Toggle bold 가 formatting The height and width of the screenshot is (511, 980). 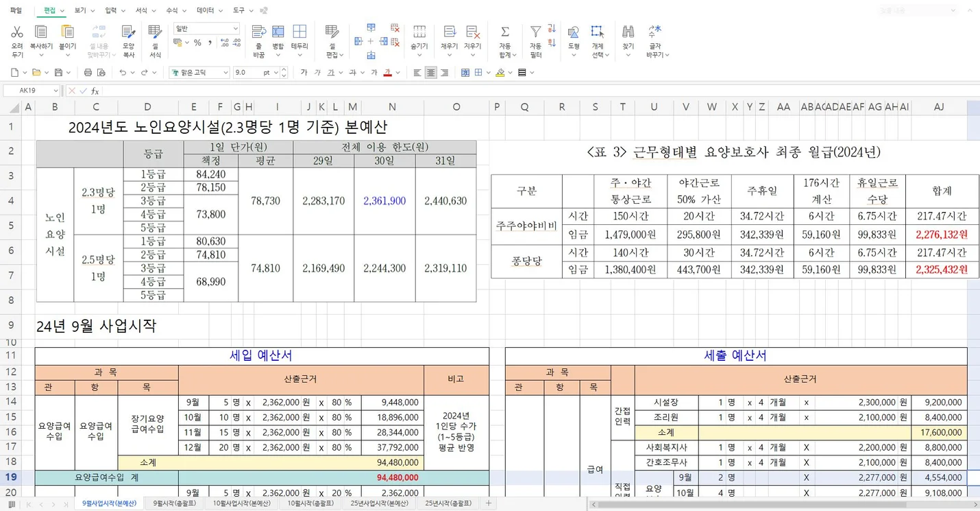point(304,73)
